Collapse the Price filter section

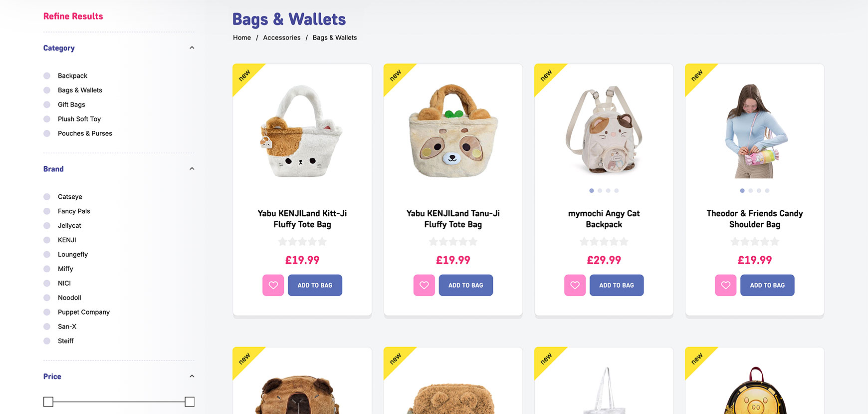tap(192, 377)
